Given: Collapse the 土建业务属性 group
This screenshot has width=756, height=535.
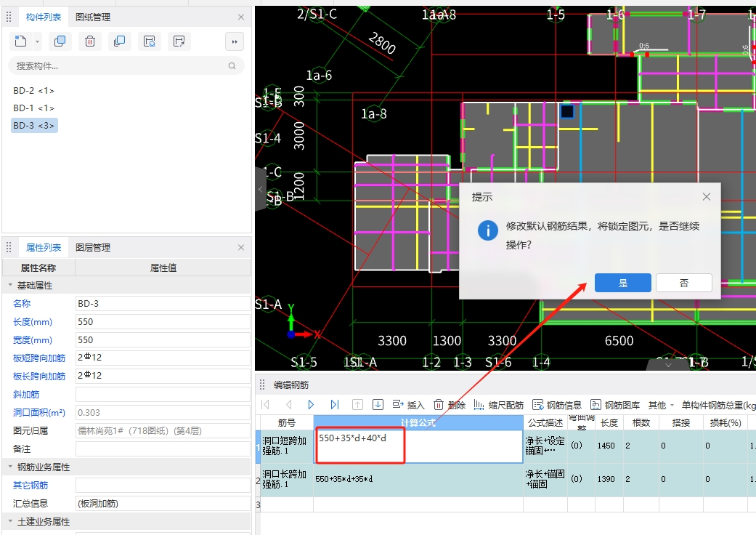Looking at the screenshot, I should tap(10, 521).
